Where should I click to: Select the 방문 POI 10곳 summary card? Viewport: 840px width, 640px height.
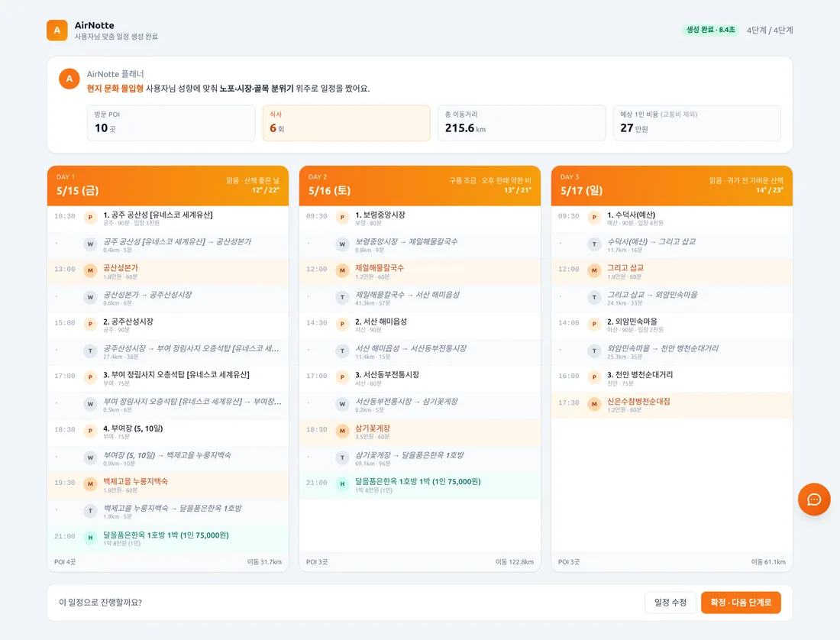(171, 123)
